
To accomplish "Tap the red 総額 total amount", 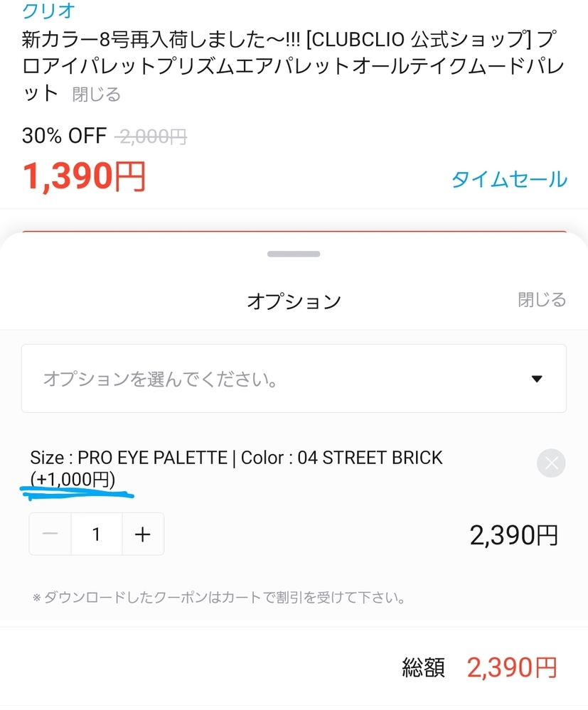I will click(511, 667).
